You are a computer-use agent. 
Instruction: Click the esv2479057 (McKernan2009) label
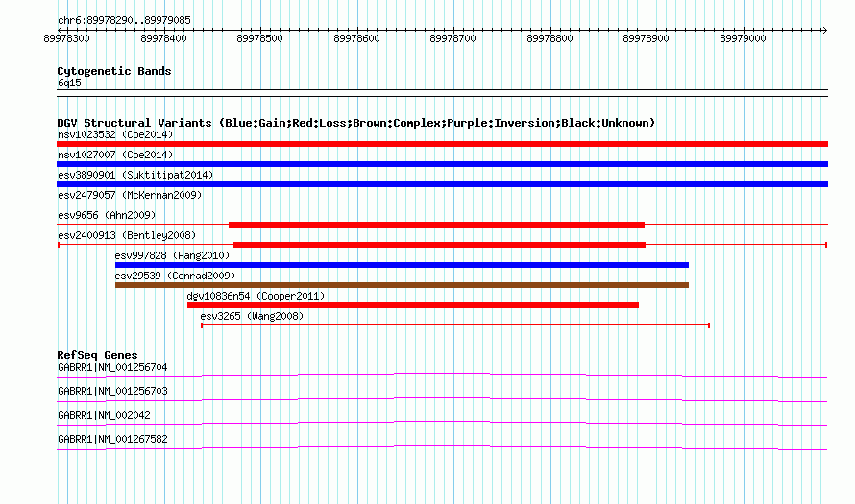pos(130,195)
